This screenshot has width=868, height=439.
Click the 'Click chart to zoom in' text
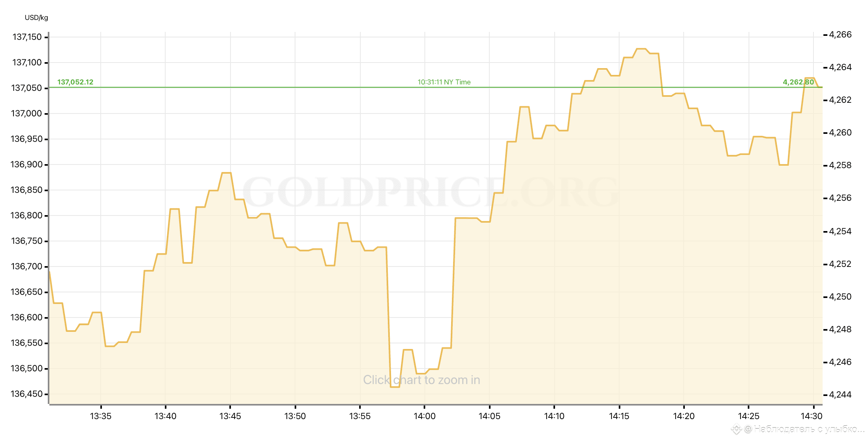pos(421,380)
